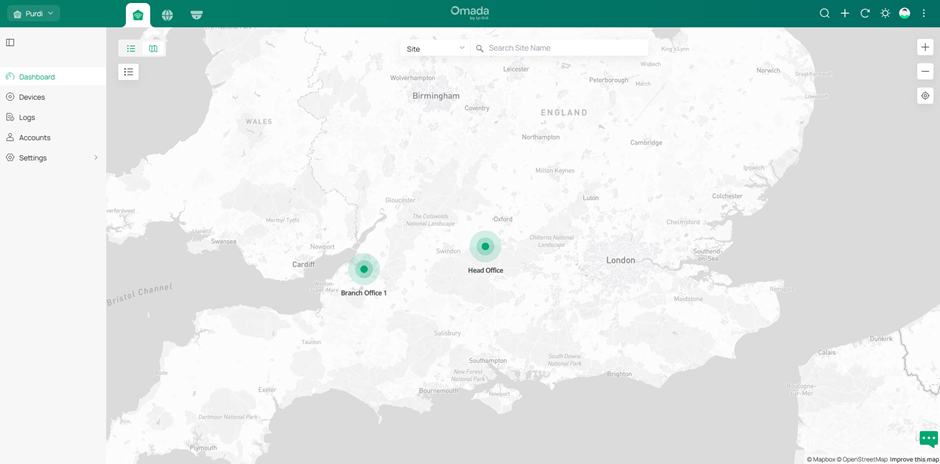Switch to map view
940x464 pixels.
click(153, 48)
